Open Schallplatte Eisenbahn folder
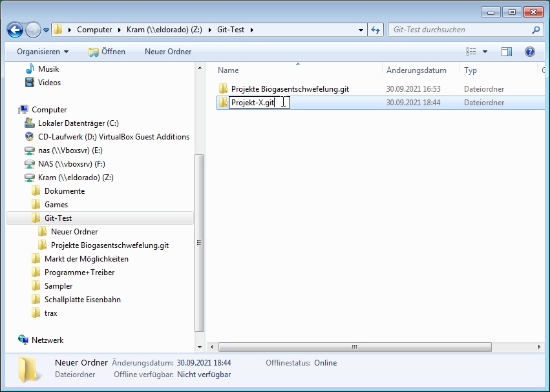The width and height of the screenshot is (550, 392). 83,300
